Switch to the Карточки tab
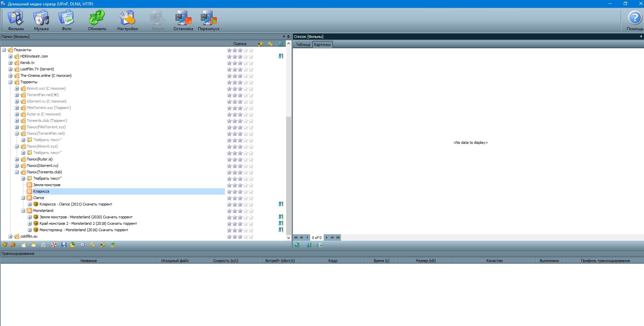This screenshot has width=644, height=326. pos(322,45)
